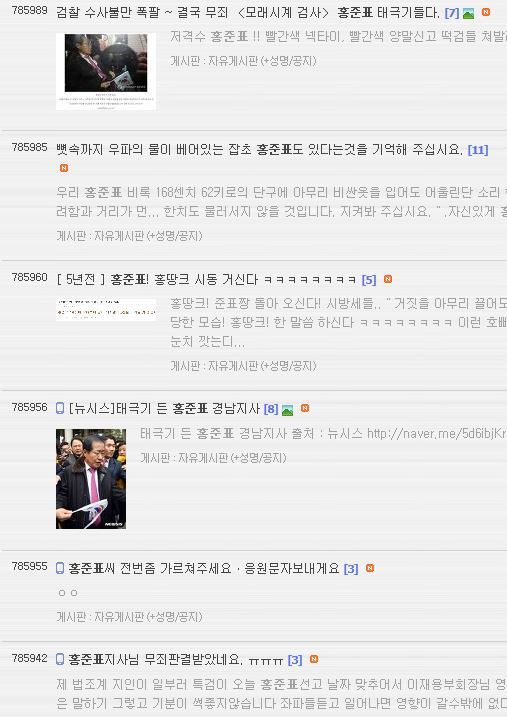The image size is (507, 717).
Task: Open the post titled 뼛속까지 우파의 물이
Action: pos(259,150)
